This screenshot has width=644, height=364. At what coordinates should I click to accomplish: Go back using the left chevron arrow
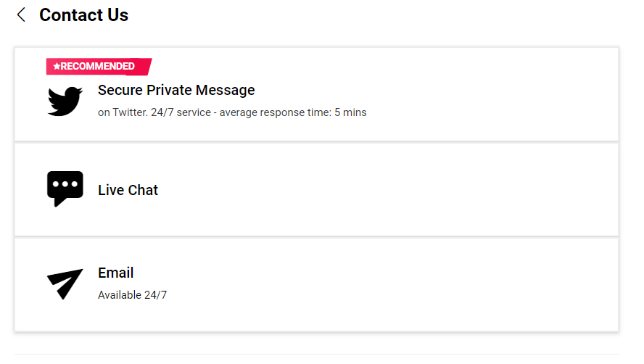pyautogui.click(x=21, y=15)
